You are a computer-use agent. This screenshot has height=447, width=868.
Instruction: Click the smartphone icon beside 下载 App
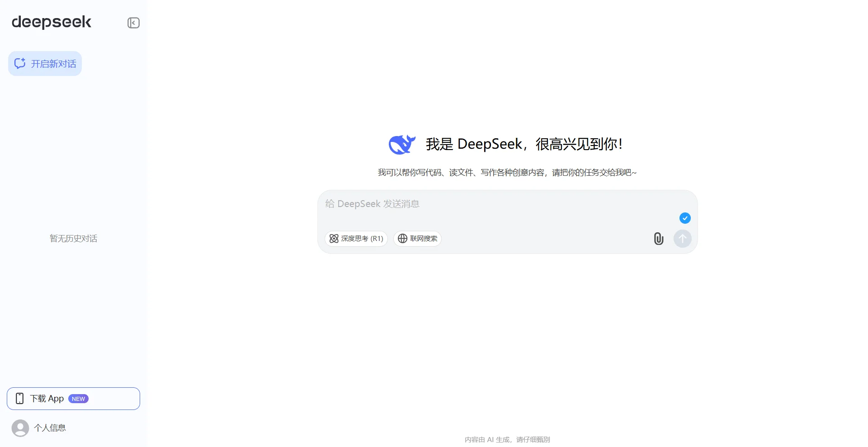tap(19, 398)
